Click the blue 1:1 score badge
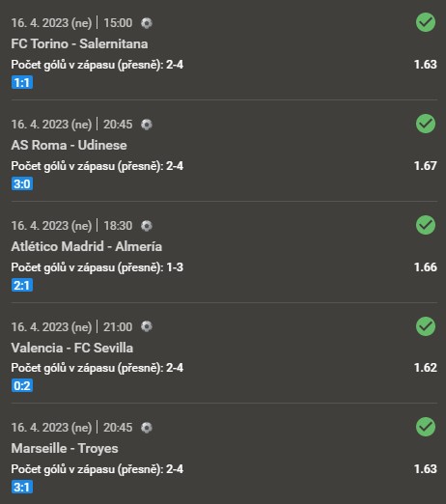The height and width of the screenshot is (504, 446). point(22,83)
